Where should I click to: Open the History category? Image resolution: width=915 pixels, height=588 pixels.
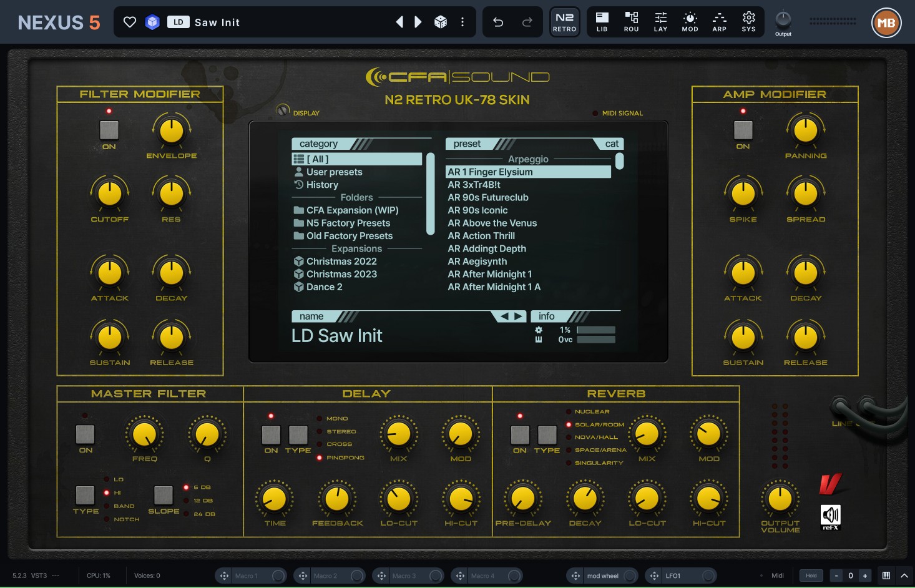[357, 185]
